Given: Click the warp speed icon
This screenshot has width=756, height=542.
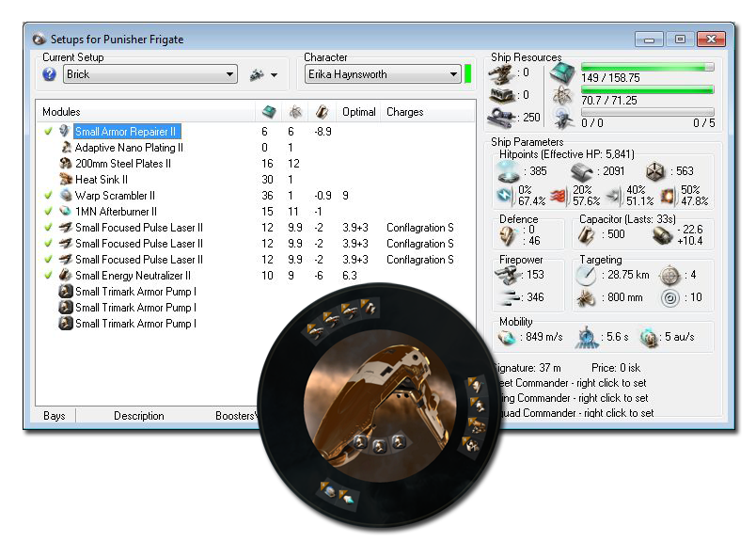Looking at the screenshot, I should pos(650,338).
